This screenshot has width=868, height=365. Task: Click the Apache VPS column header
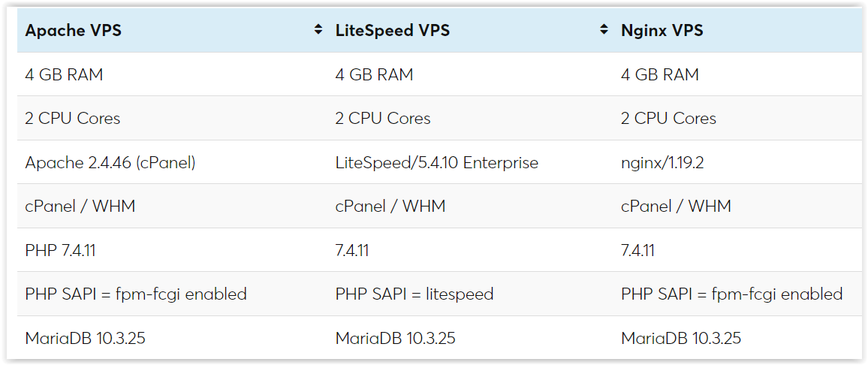pos(172,31)
